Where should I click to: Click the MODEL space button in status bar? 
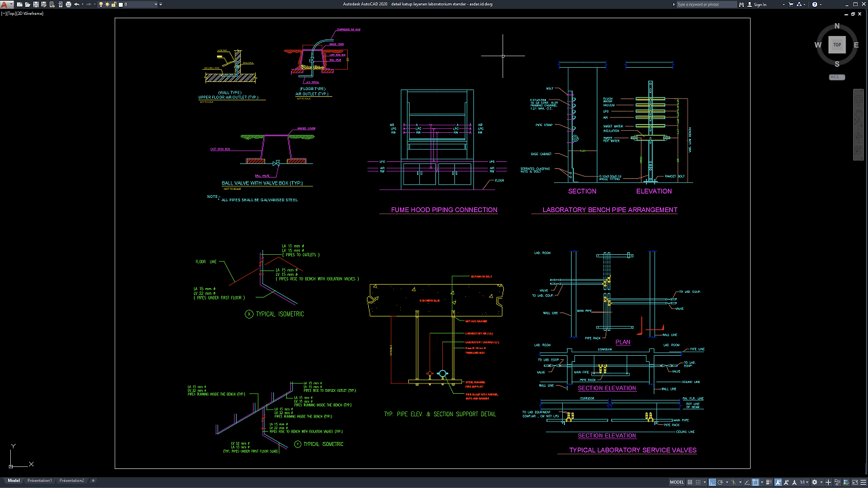point(677,482)
